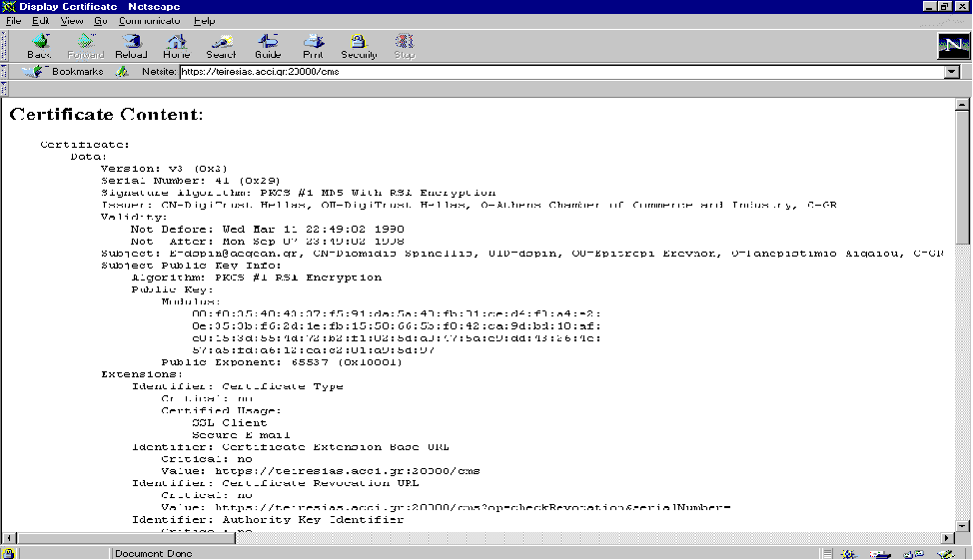
Task: Open the View menu
Action: [71, 21]
